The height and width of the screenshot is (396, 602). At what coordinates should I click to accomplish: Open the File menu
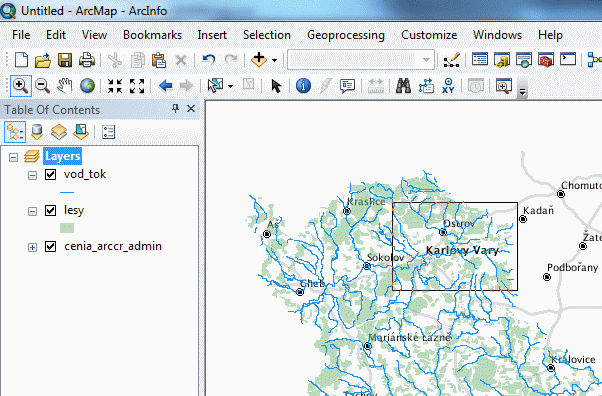point(21,35)
